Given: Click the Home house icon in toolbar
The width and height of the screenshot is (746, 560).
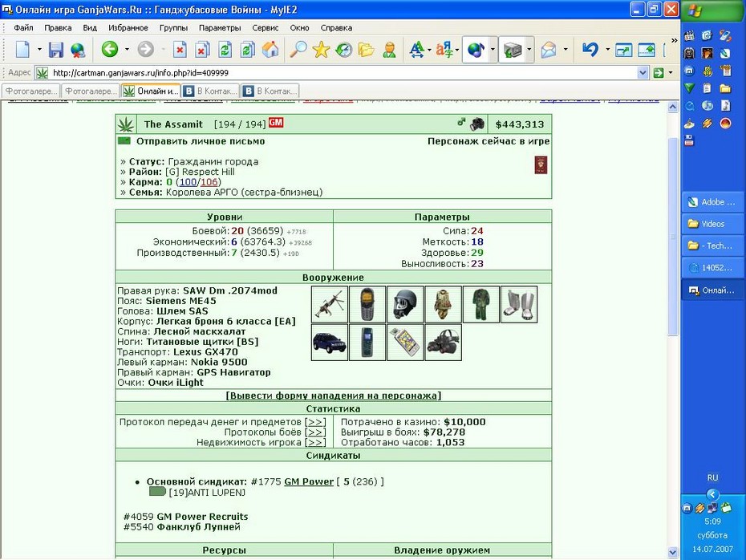Looking at the screenshot, I should (270, 50).
